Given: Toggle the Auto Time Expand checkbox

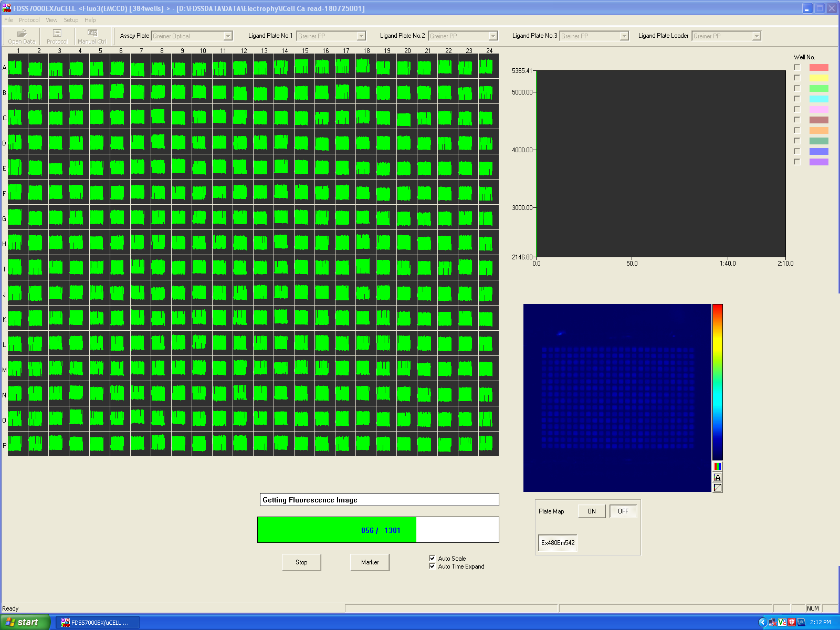Looking at the screenshot, I should tap(432, 566).
